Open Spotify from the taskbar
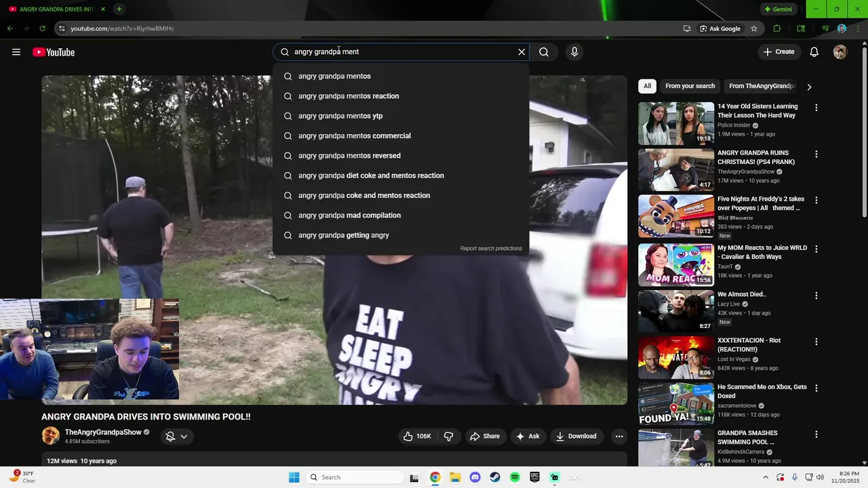This screenshot has height=488, width=868. coord(515,477)
